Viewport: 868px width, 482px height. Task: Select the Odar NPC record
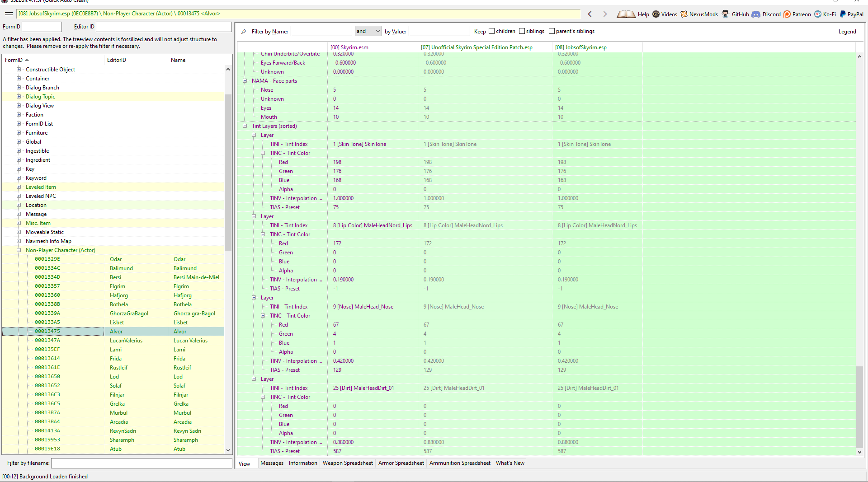click(x=113, y=259)
